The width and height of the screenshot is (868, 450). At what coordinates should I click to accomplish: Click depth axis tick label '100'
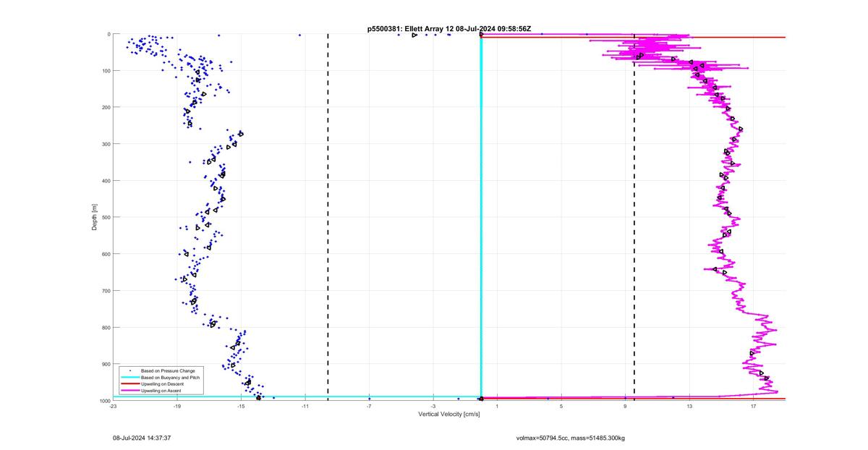click(106, 71)
